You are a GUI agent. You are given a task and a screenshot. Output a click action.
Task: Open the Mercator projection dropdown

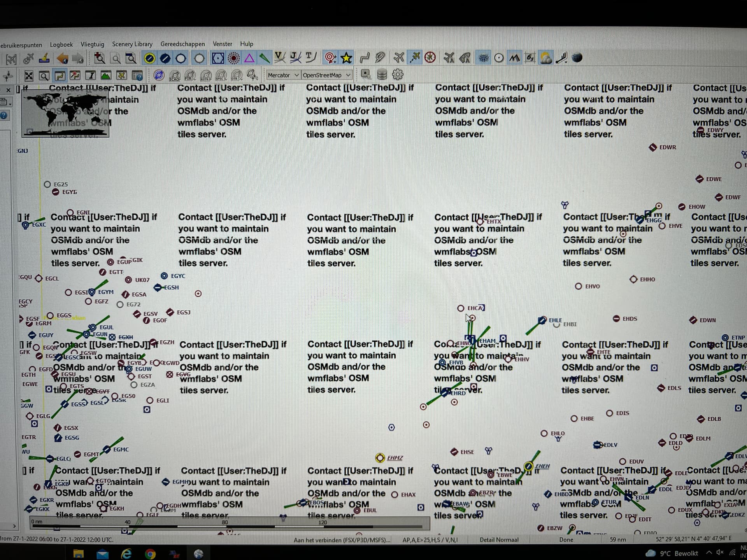283,75
